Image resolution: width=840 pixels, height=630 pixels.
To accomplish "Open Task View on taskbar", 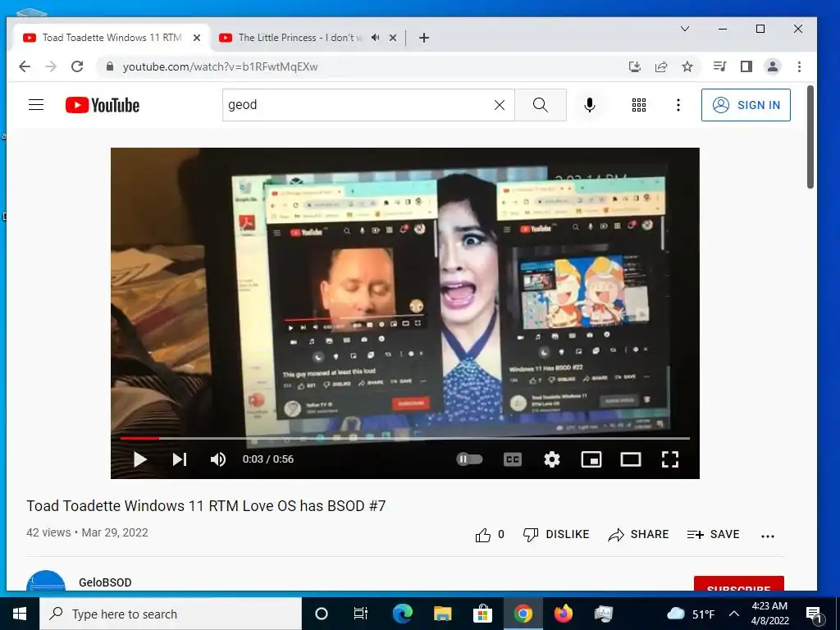I will tap(361, 614).
